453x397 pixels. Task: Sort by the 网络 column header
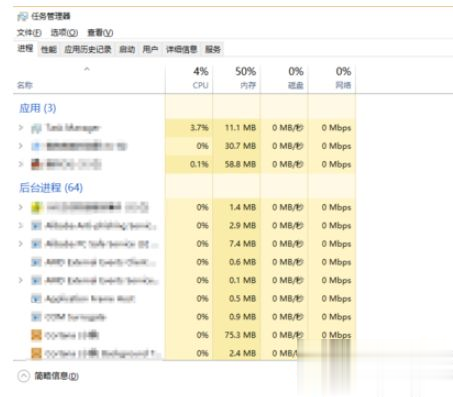click(x=332, y=78)
